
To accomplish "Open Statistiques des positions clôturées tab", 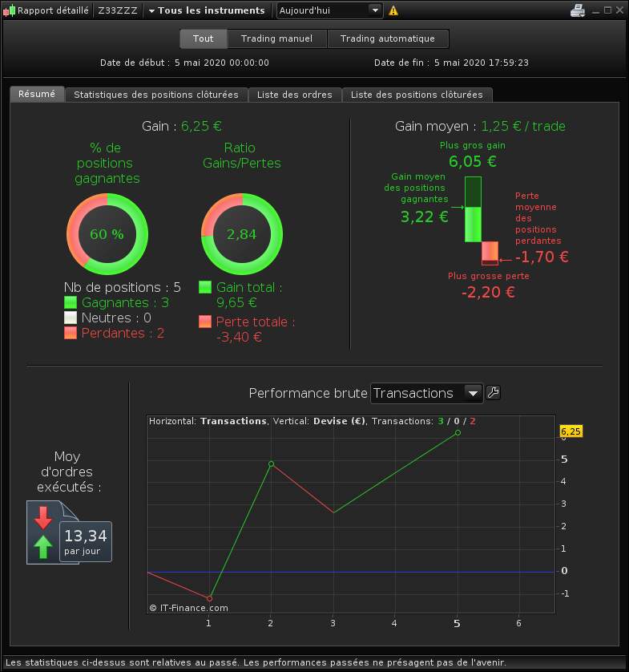I will [x=156, y=95].
